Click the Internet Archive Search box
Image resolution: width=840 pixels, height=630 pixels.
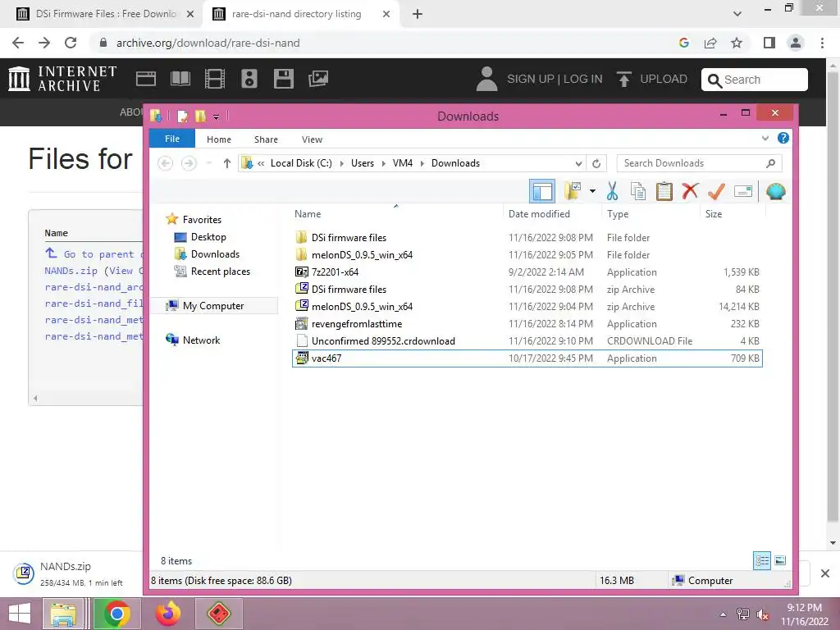click(x=755, y=80)
